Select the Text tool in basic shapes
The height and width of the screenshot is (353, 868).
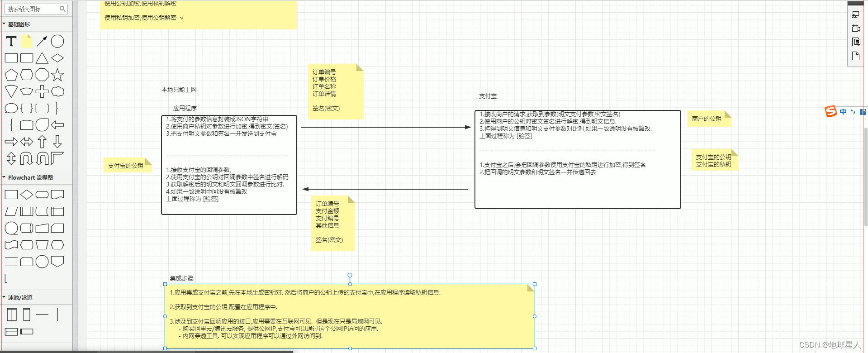click(11, 41)
